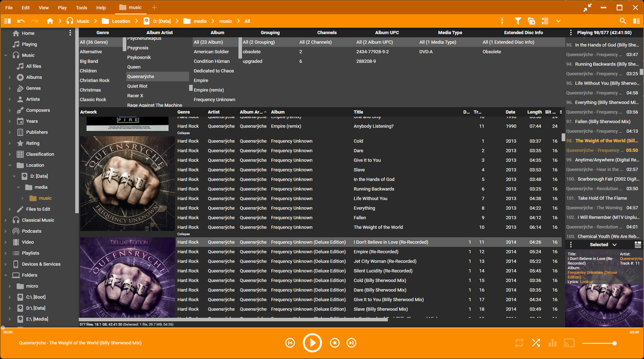Select Artists in the media tree
This screenshot has height=359, width=644.
coord(33,100)
